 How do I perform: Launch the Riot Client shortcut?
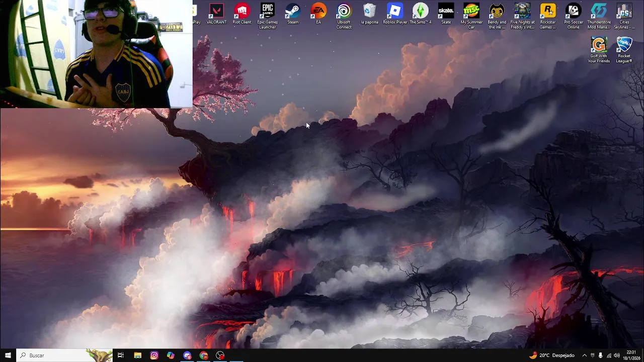click(x=242, y=14)
